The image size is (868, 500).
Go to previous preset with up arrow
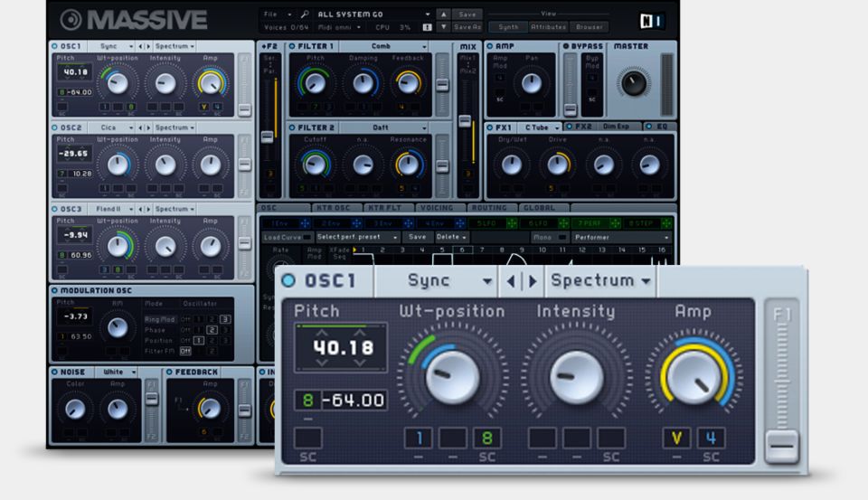click(x=442, y=14)
